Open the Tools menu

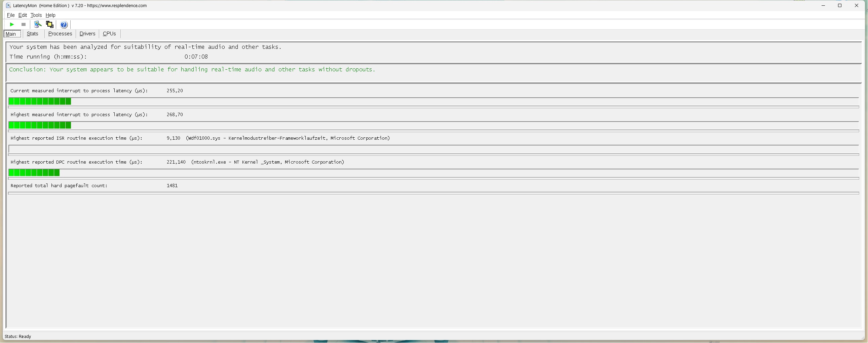(x=36, y=15)
